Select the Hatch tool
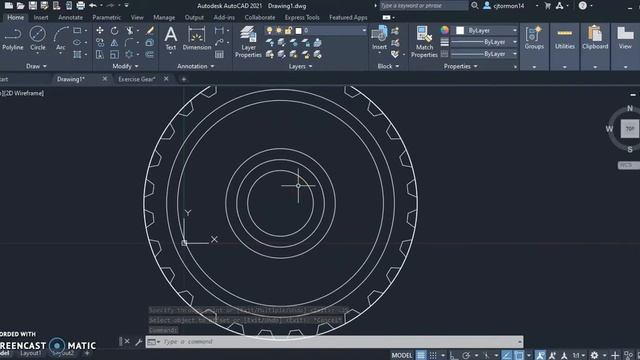Screen dimensions: 640x360 pos(77,54)
